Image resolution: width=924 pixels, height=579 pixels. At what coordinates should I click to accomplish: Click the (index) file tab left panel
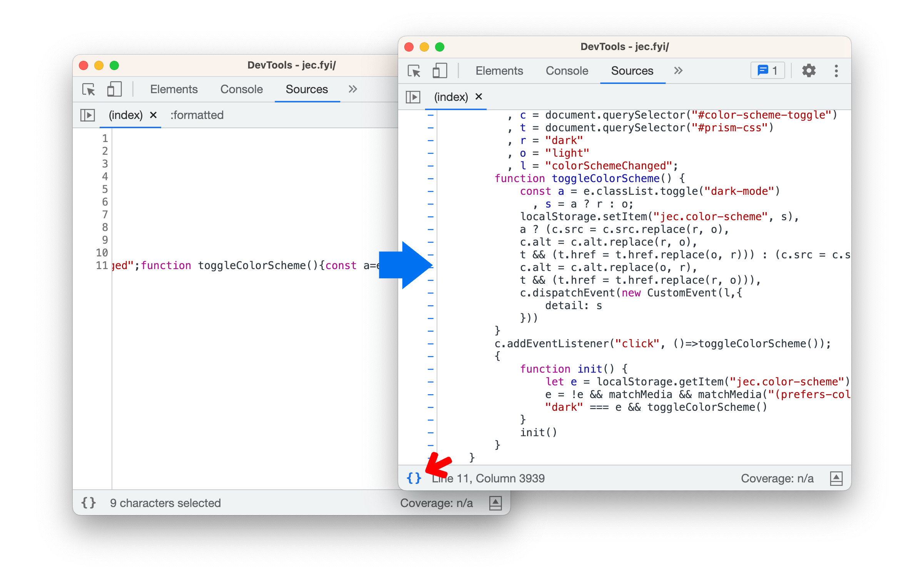coord(125,114)
